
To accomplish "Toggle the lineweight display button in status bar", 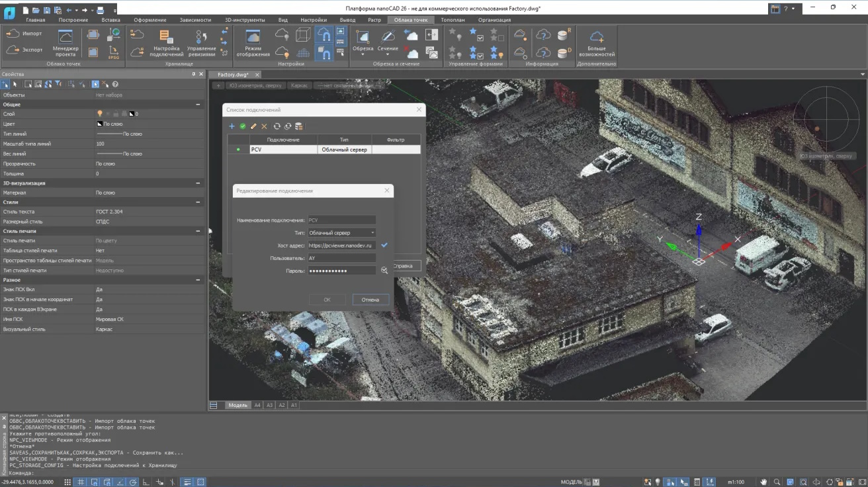I will pos(188,482).
